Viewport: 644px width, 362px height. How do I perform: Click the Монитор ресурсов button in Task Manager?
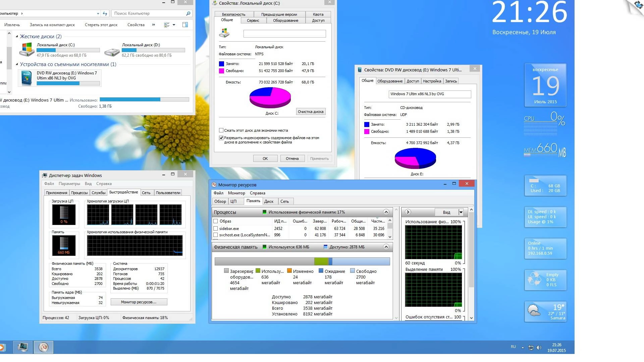coord(139,302)
